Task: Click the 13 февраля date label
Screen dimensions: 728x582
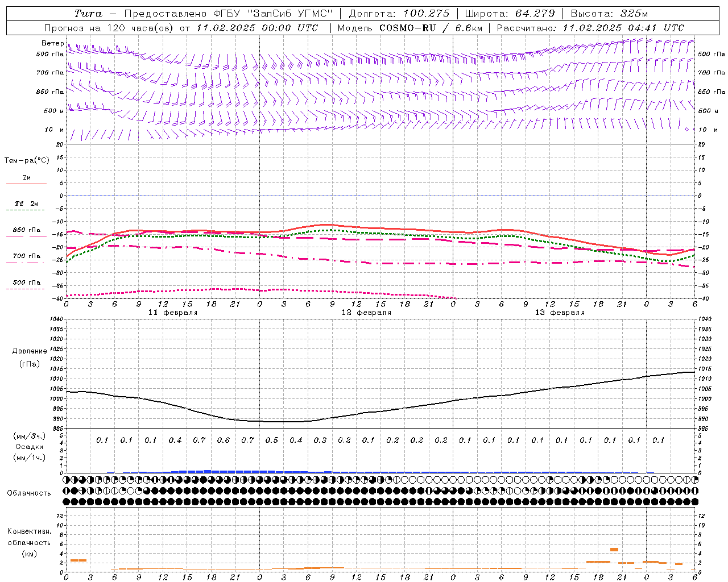Action: 560,313
